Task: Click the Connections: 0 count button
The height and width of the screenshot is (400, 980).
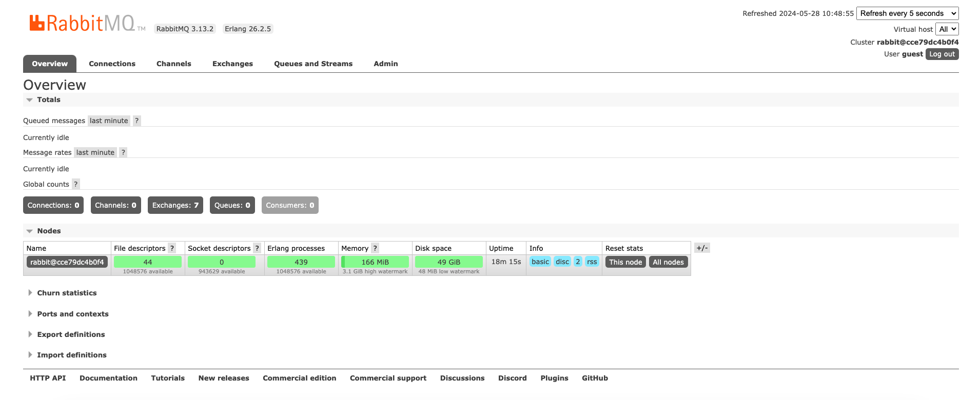Action: pos(53,205)
